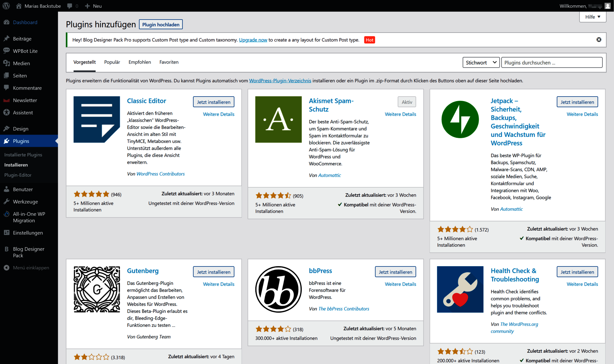Open the Kommentare icon in sidebar

pos(6,88)
